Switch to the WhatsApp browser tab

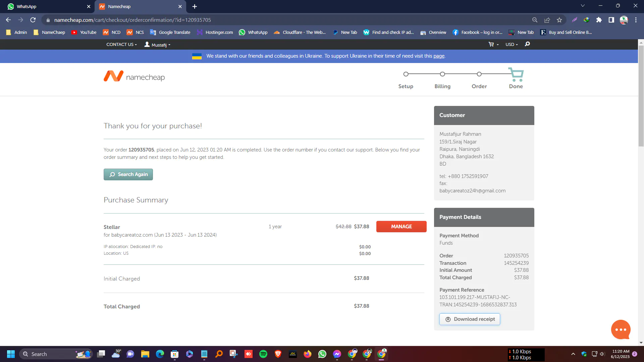click(47, 6)
